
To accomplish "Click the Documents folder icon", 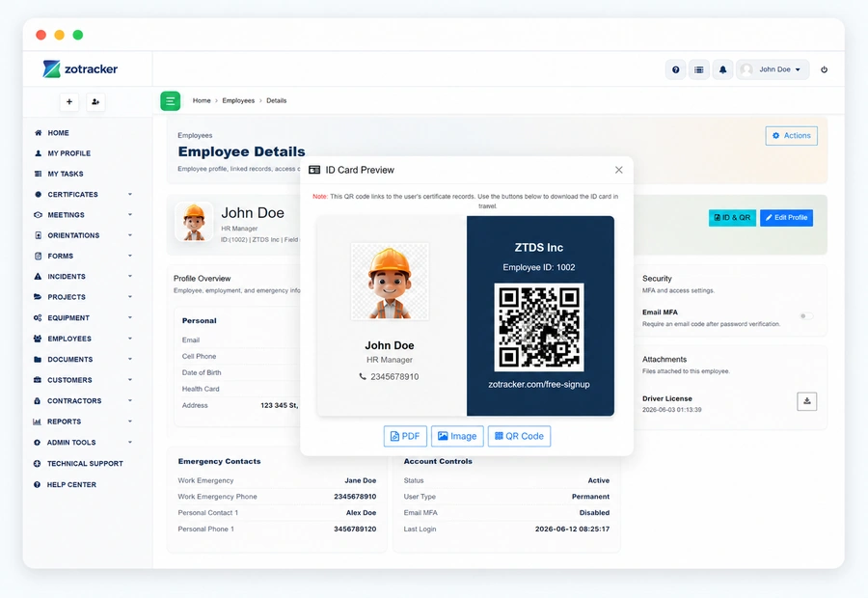I will [x=38, y=360].
